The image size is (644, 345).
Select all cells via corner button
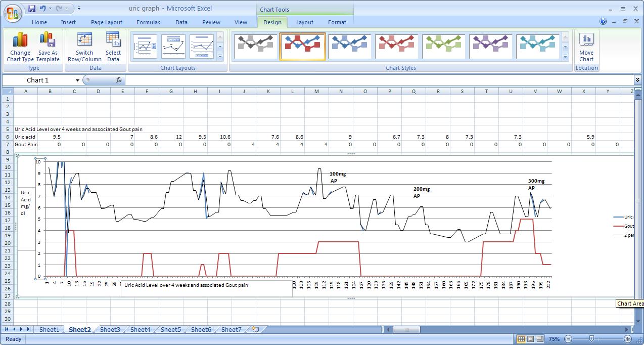pos(8,91)
